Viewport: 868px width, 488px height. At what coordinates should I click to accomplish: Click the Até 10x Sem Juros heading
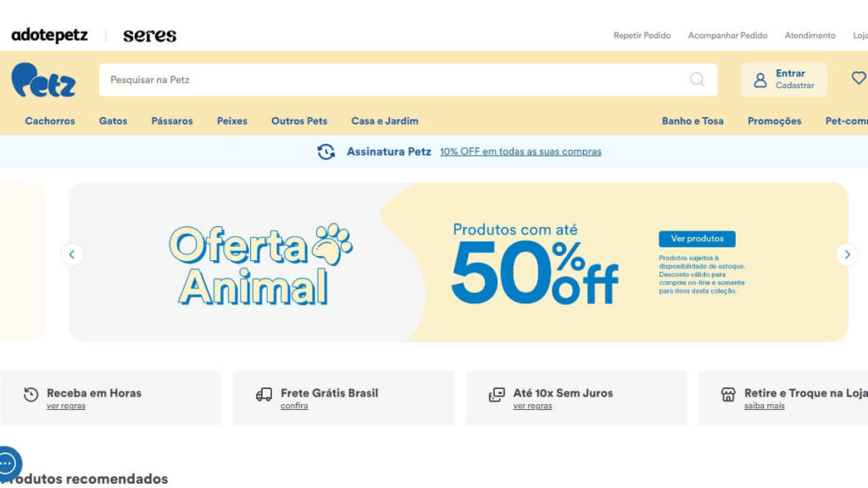pos(563,393)
